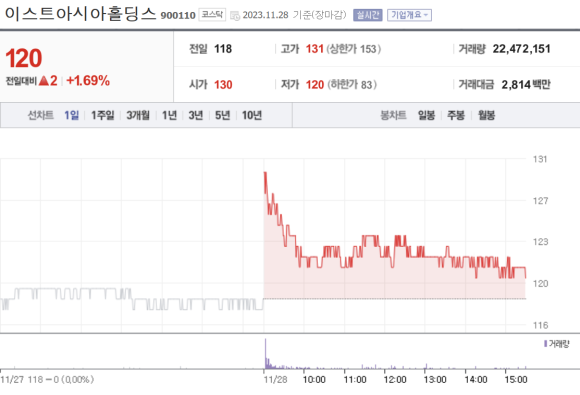This screenshot has width=580, height=395.
Task: Click the 상한가 153 text
Action: pyautogui.click(x=354, y=49)
